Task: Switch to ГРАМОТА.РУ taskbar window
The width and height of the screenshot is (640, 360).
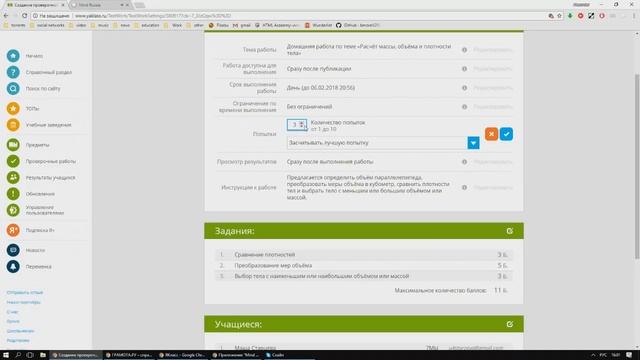Action: tap(129, 355)
